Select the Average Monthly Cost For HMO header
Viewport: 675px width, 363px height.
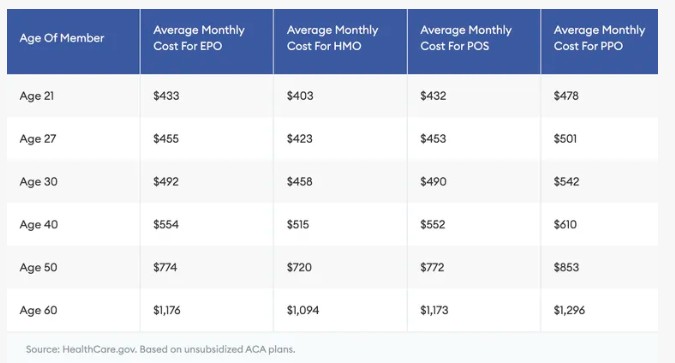(332, 38)
